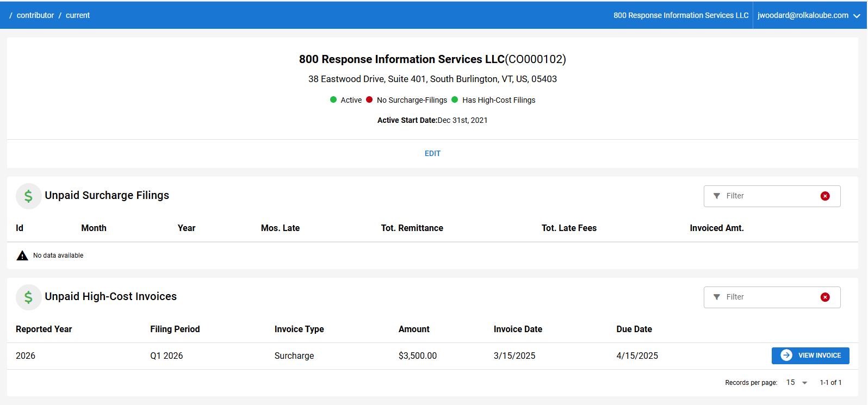The width and height of the screenshot is (868, 405).
Task: Click the Unpaid High-Cost Invoices dollar icon
Action: 29,297
